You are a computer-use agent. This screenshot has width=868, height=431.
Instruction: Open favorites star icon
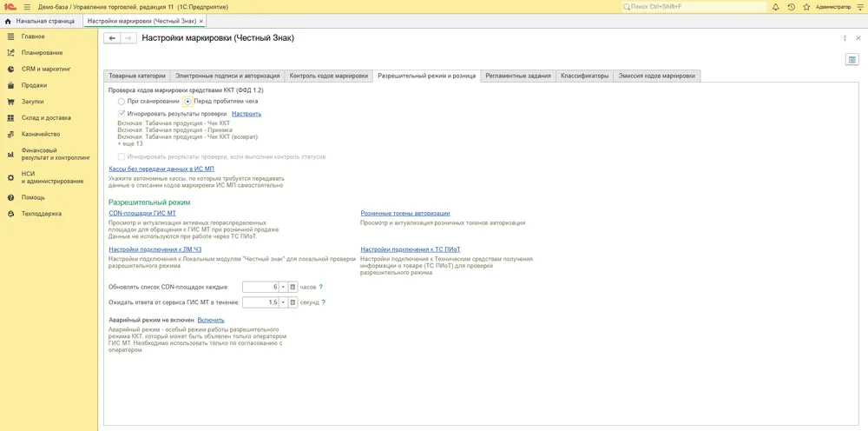(x=806, y=7)
